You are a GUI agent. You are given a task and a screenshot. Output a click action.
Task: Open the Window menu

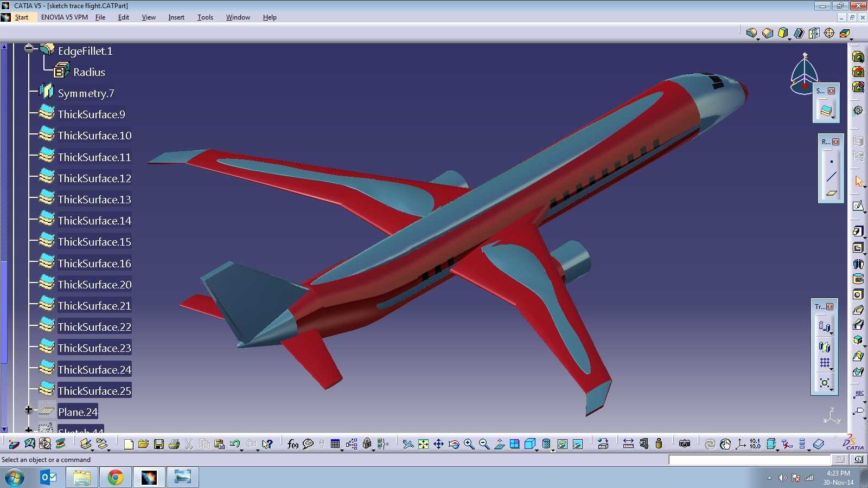click(x=238, y=17)
